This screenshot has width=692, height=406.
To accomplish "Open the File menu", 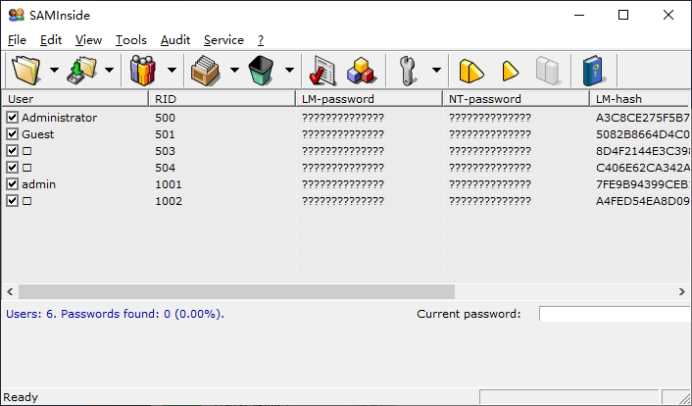I will pos(17,40).
